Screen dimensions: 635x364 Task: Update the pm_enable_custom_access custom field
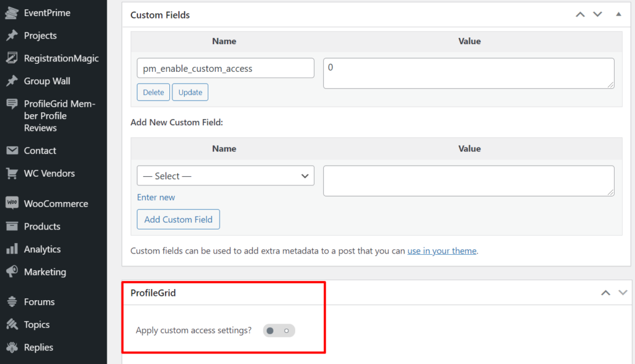[x=190, y=92]
